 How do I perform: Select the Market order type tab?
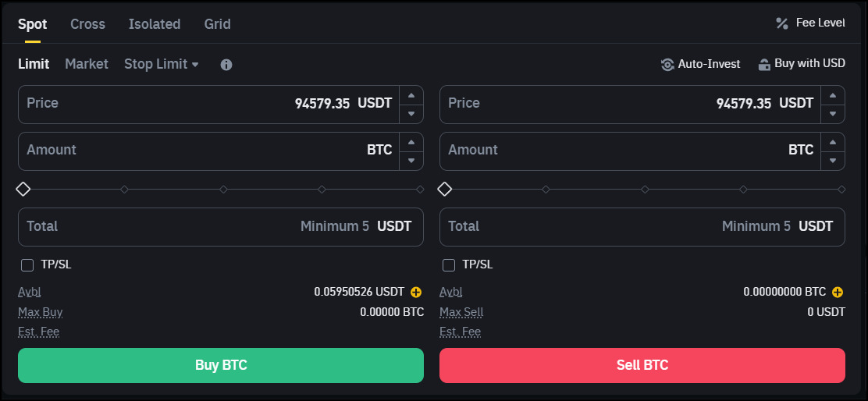[87, 64]
